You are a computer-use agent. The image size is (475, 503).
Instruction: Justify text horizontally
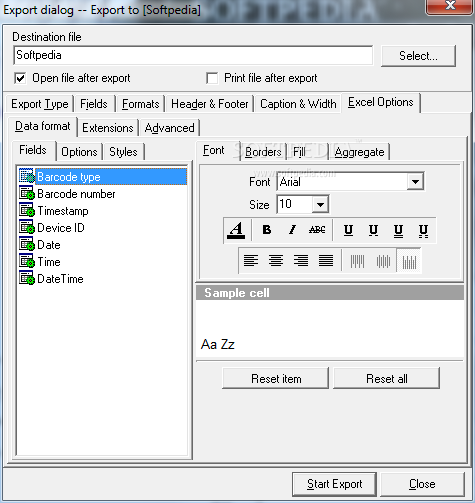(x=326, y=261)
